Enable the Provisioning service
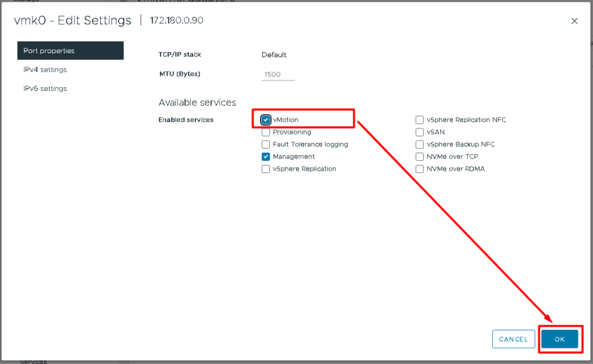 (x=266, y=132)
